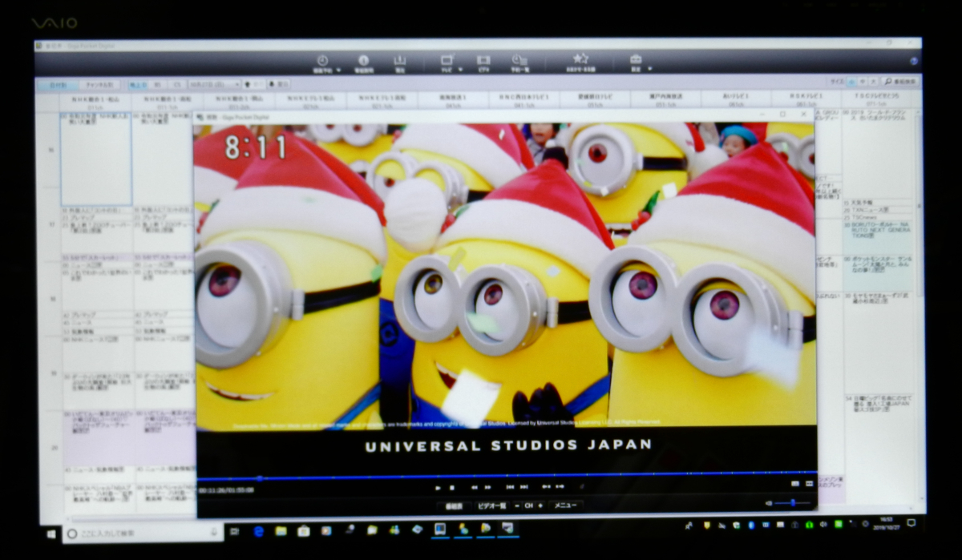Skip to previous chapter in the player
Image resolution: width=962 pixels, height=560 pixels.
tap(510, 487)
